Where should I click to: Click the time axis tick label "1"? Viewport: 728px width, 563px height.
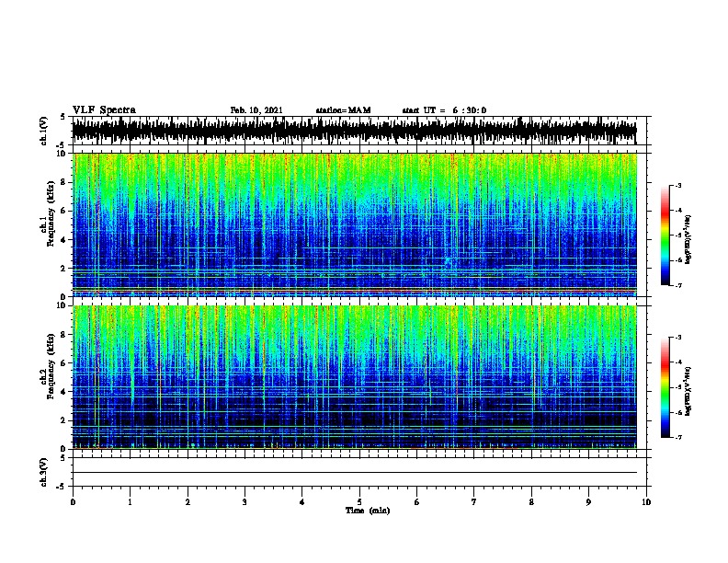[x=130, y=502]
